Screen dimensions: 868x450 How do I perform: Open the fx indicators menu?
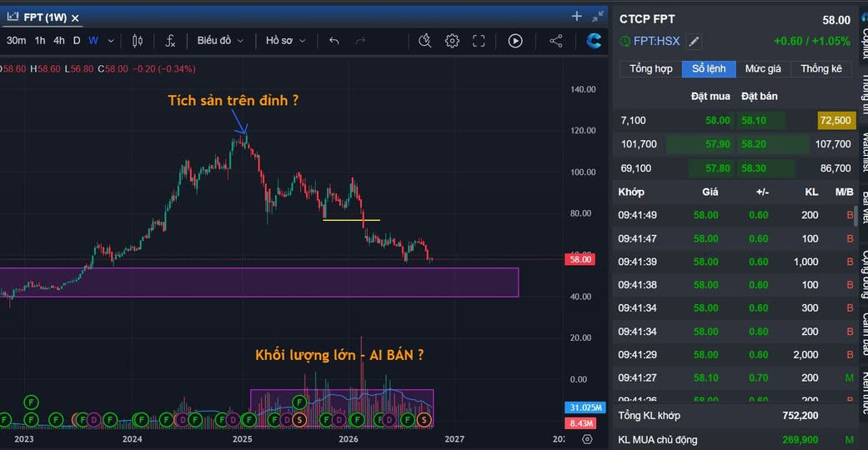[x=170, y=41]
